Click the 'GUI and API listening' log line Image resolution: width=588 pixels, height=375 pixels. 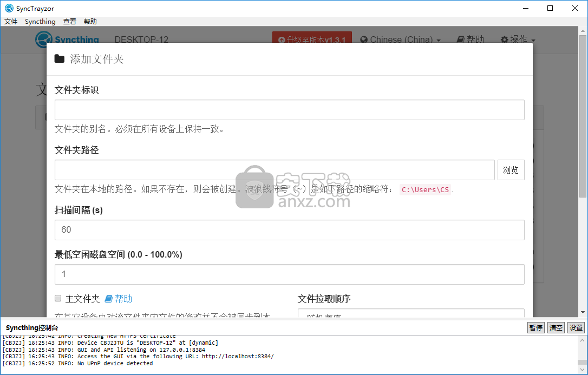(x=104, y=350)
